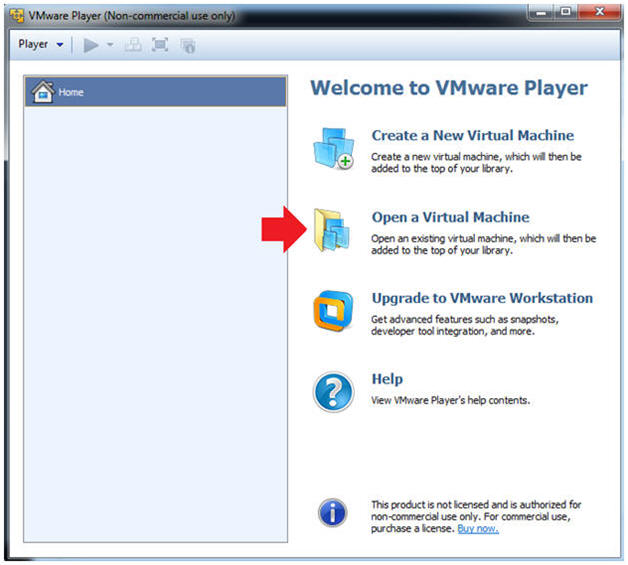This screenshot has height=565, width=628.
Task: Click the text 'View VMware Player's help contents.'
Action: [x=451, y=400]
